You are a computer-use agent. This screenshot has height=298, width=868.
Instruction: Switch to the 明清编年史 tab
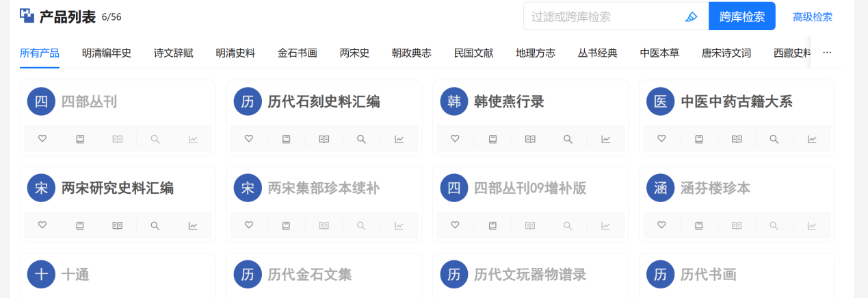(x=107, y=53)
